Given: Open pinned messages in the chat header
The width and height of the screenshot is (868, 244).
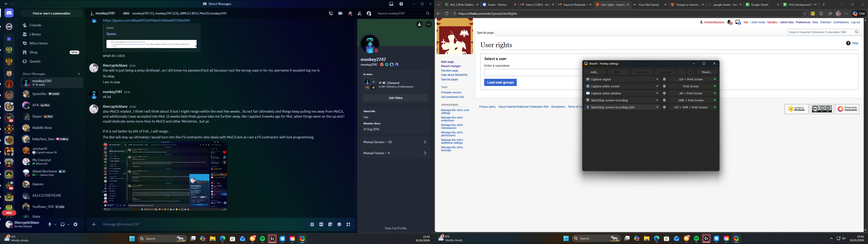Looking at the screenshot, I should click(350, 14).
